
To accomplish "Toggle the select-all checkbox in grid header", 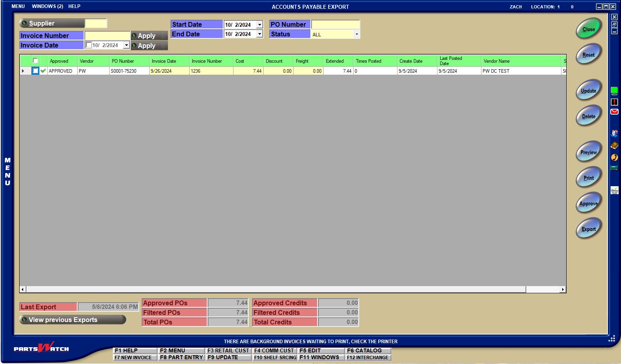I will pos(35,61).
